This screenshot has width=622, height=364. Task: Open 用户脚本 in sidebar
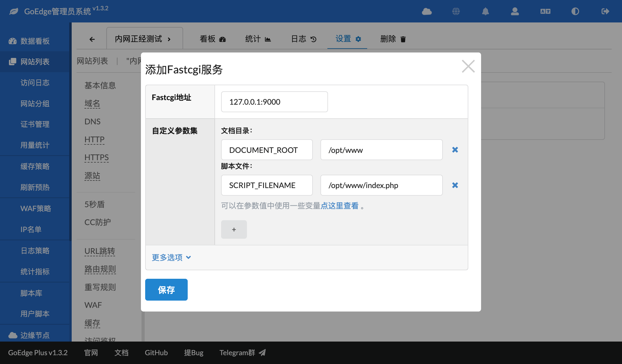pos(35,314)
